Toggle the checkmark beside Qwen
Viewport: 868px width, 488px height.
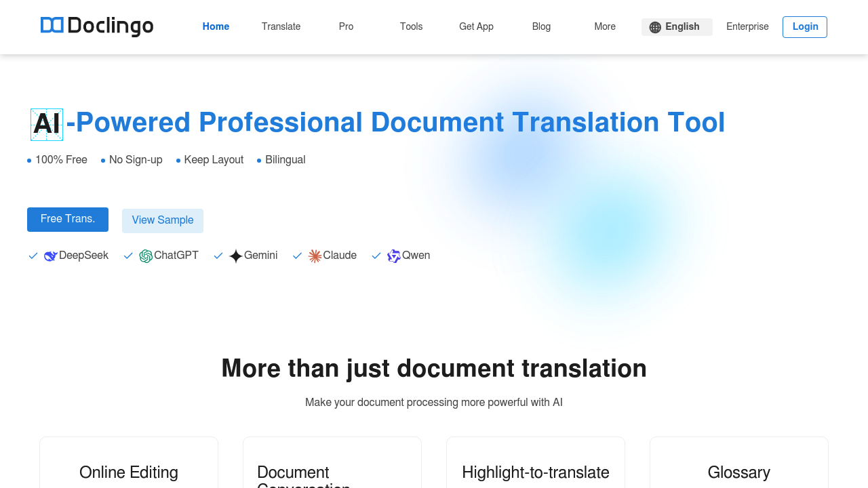click(376, 256)
